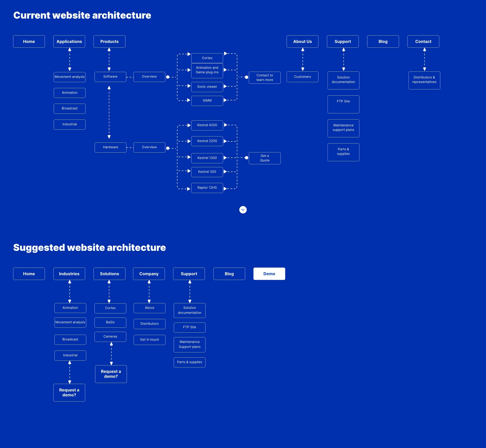Click the Request a demo node under Industries
The height and width of the screenshot is (448, 486).
pyautogui.click(x=69, y=392)
